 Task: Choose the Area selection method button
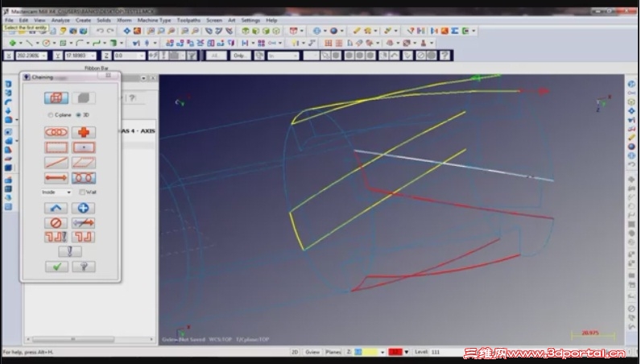click(84, 147)
